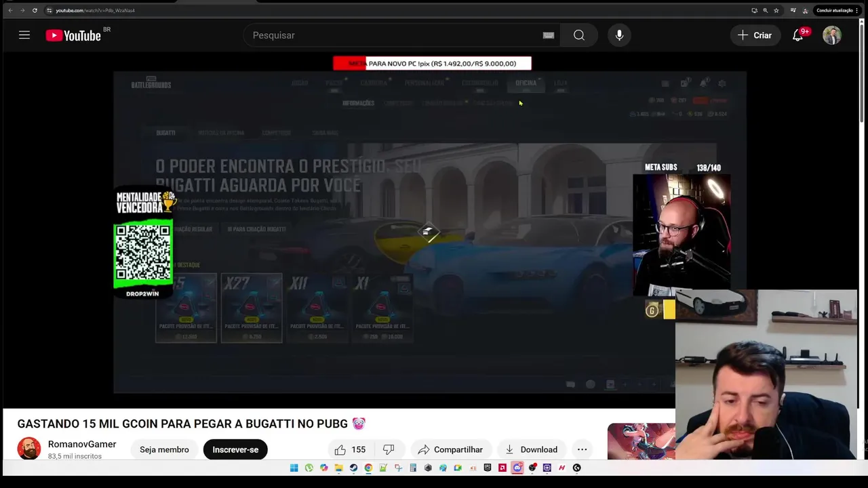This screenshot has height=488, width=868.
Task: Click the Seja membro button
Action: pyautogui.click(x=164, y=449)
